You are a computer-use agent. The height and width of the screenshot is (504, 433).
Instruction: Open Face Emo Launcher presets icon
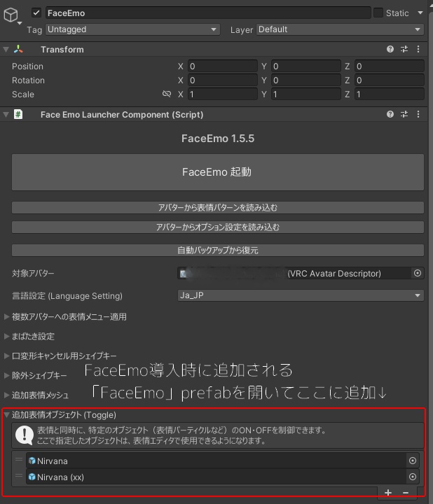(x=404, y=114)
